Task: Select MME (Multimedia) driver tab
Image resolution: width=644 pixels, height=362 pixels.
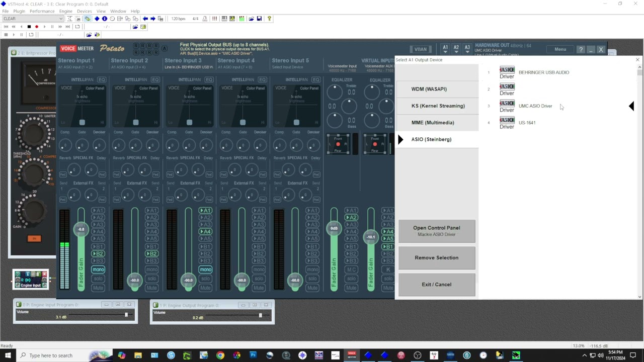Action: point(437,123)
